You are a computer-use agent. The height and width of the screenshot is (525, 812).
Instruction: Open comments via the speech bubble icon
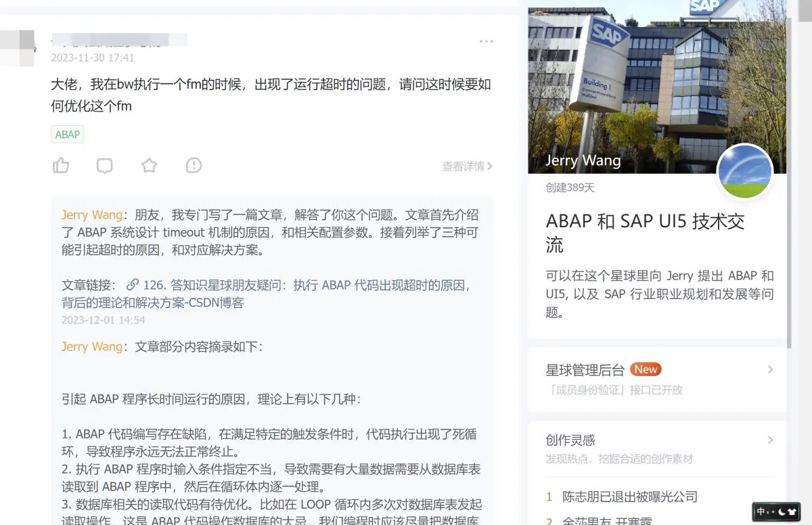tap(105, 166)
